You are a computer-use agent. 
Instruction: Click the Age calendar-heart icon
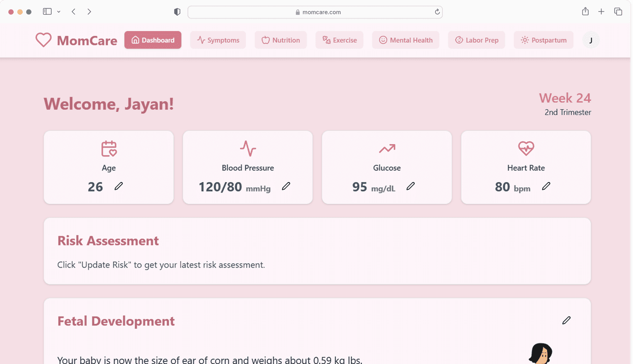109,149
